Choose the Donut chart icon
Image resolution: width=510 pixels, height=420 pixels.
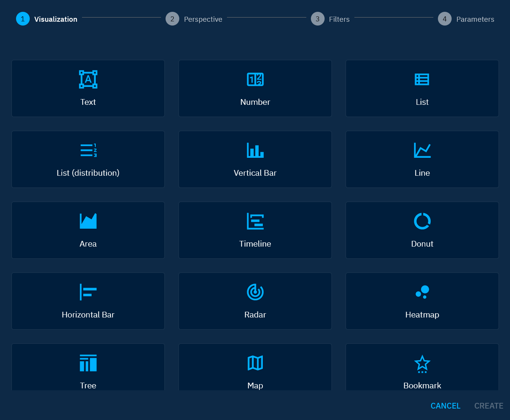[x=422, y=221]
